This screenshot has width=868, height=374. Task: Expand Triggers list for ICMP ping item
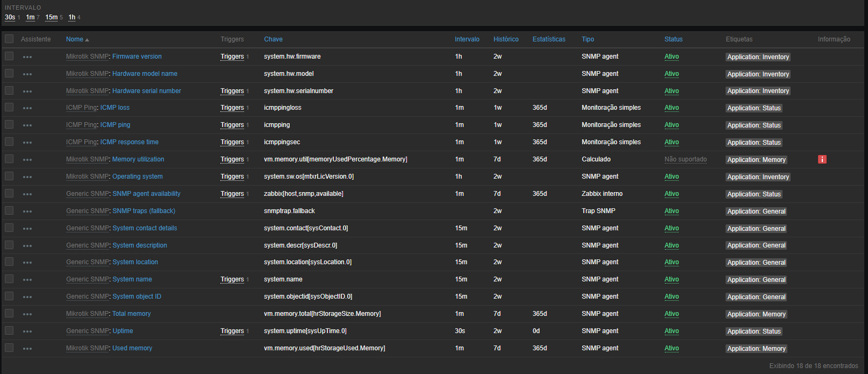[x=232, y=125]
